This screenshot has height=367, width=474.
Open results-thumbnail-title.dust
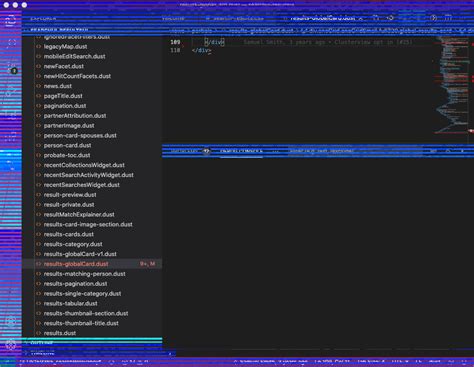81,323
